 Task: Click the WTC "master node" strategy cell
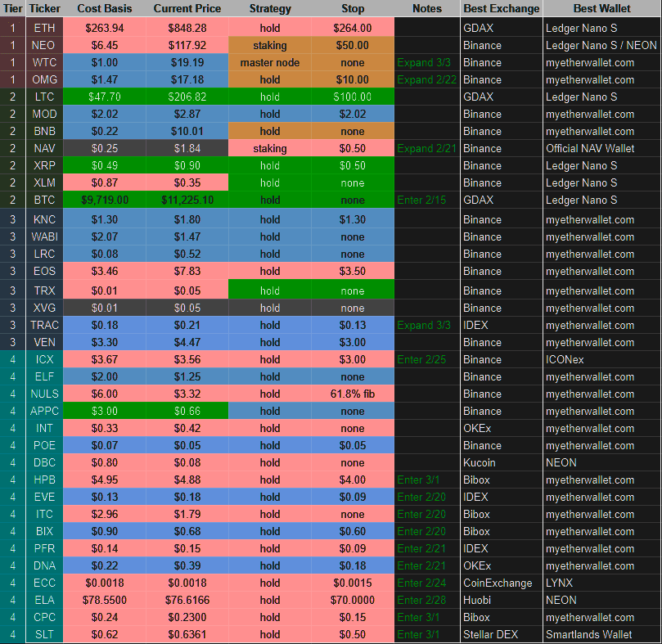[270, 62]
